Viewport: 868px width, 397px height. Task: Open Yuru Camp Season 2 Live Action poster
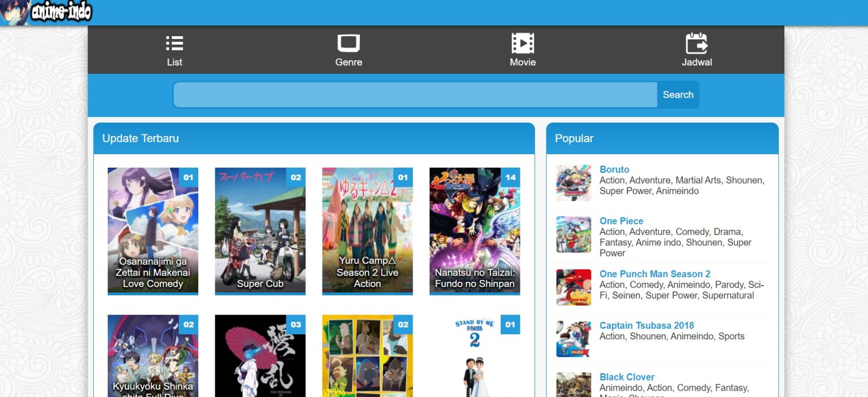coord(367,231)
